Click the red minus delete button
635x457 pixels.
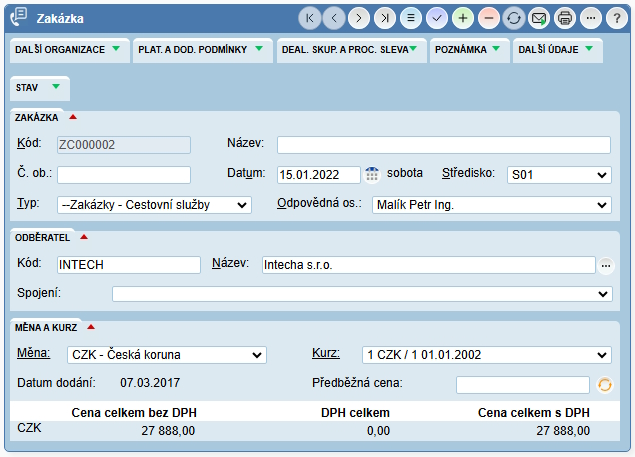click(x=488, y=18)
